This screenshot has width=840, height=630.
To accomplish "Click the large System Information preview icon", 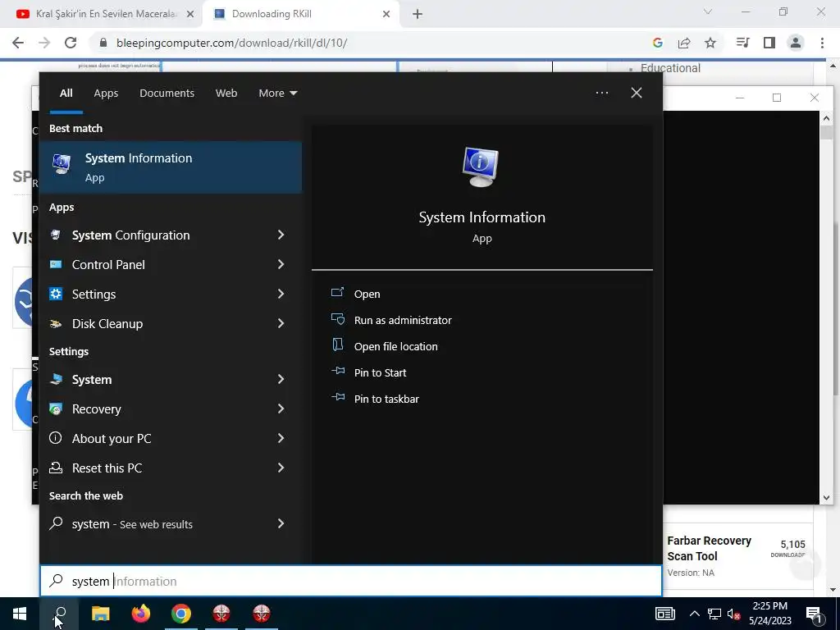I will coord(481,167).
